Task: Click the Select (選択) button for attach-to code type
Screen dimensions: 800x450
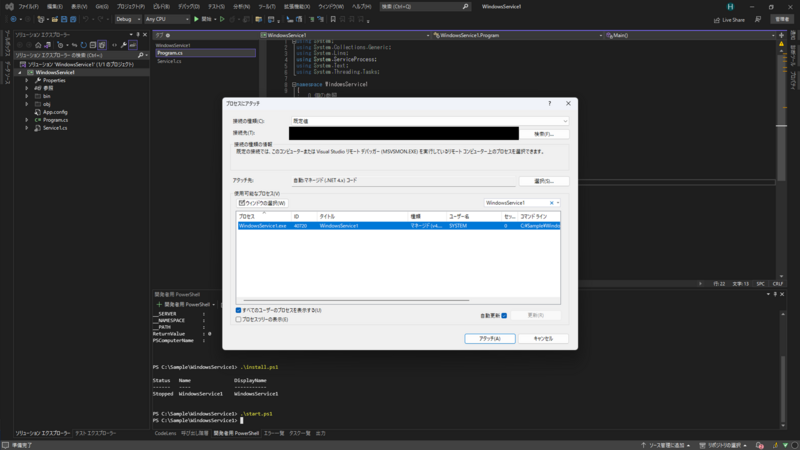Action: point(544,181)
